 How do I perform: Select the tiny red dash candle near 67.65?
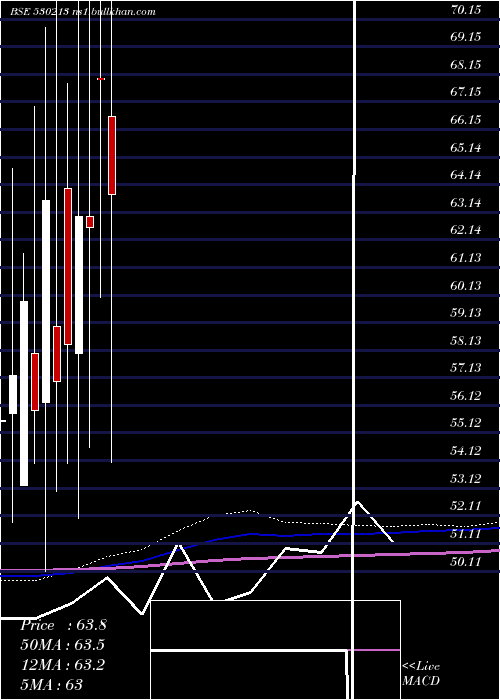tap(101, 79)
